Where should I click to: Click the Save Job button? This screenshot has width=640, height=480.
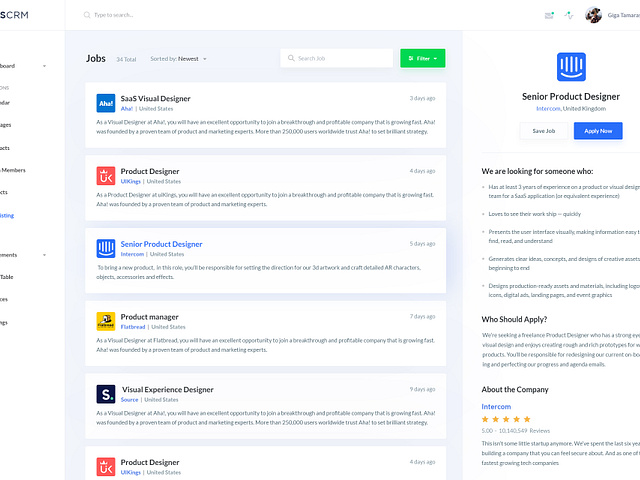544,131
